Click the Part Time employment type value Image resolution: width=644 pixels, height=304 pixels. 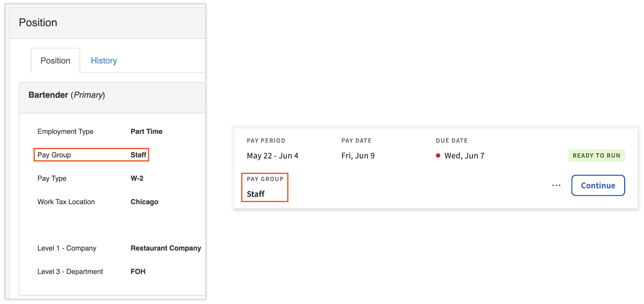pos(146,131)
